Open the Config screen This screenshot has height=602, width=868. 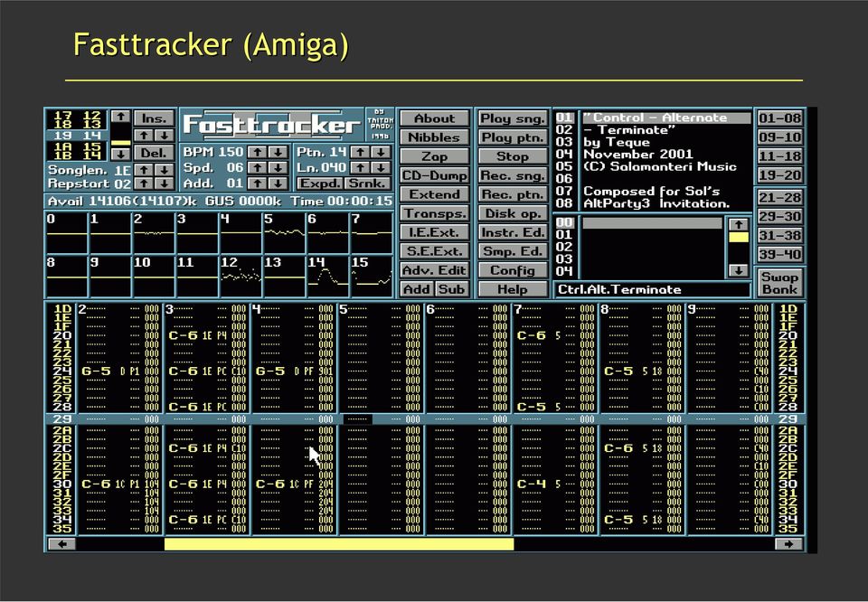[513, 270]
